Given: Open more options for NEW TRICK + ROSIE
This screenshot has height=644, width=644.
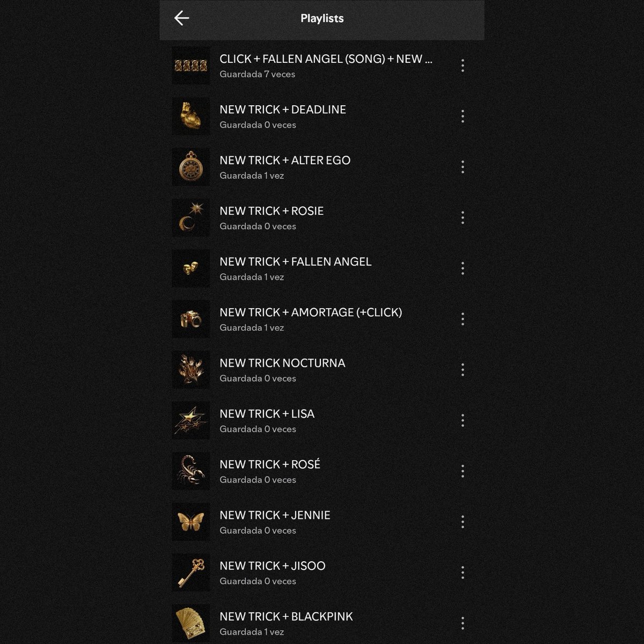Looking at the screenshot, I should pyautogui.click(x=463, y=218).
